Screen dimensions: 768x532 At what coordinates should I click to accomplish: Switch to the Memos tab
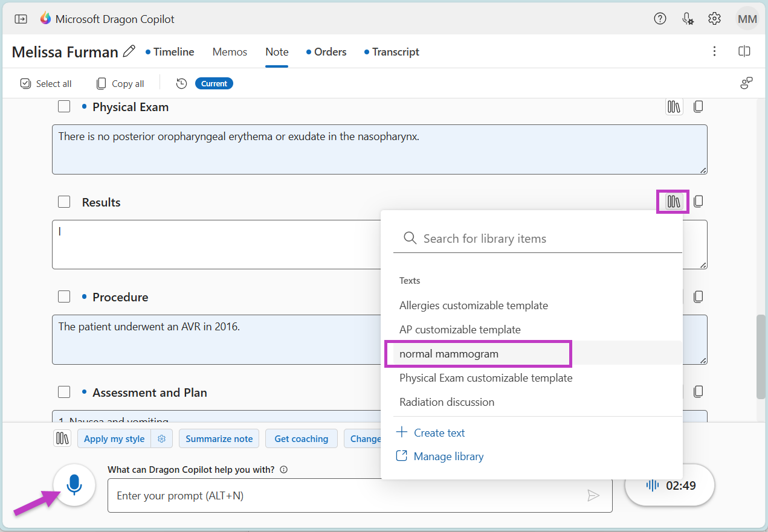click(230, 52)
